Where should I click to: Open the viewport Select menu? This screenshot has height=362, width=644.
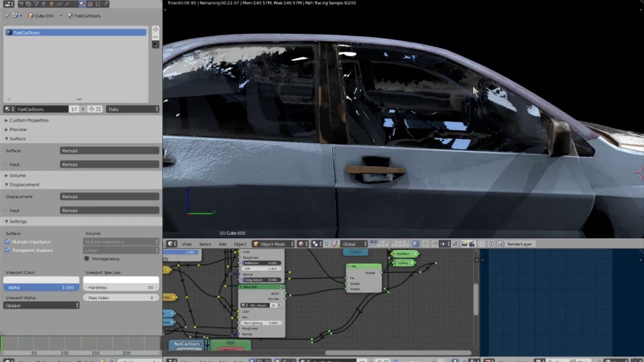click(x=205, y=244)
